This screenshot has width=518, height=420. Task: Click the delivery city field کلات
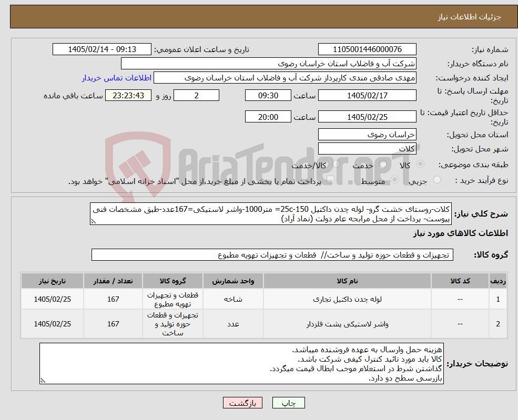pyautogui.click(x=367, y=149)
